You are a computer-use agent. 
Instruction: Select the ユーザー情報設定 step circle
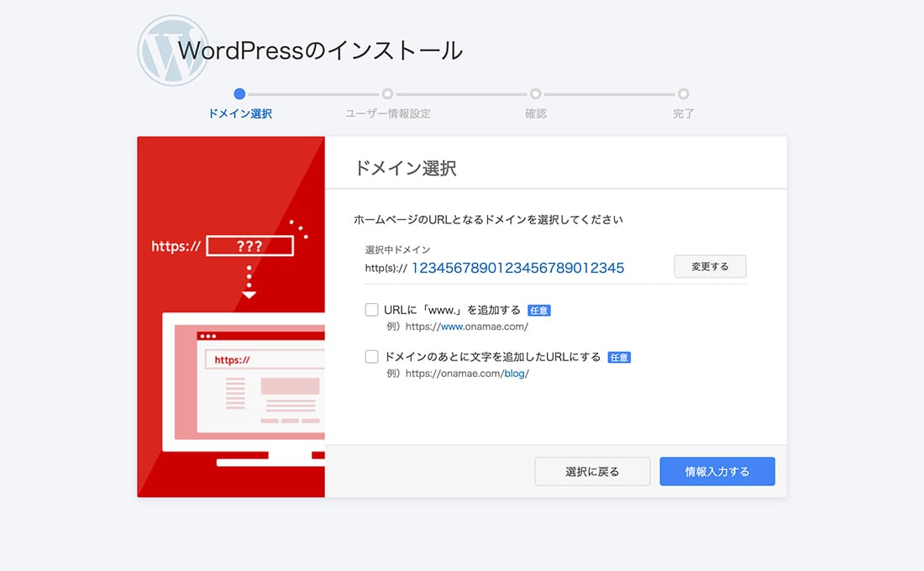pos(387,94)
